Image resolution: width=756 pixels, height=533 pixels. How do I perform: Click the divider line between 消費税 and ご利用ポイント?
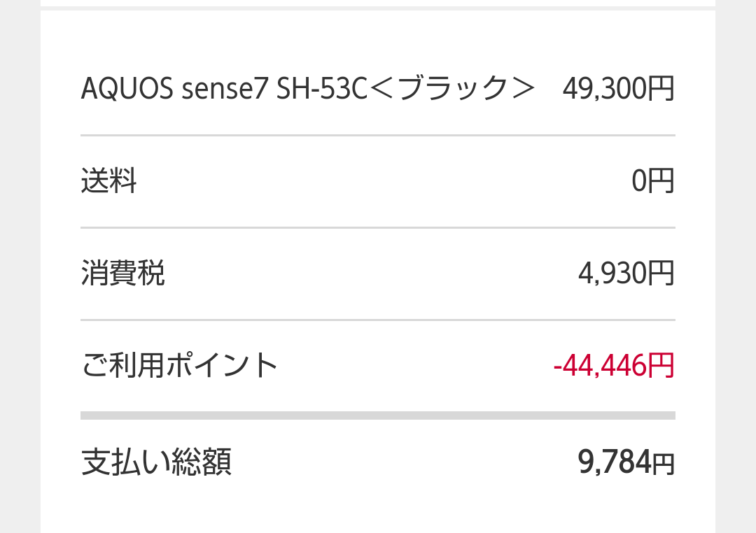coord(378,320)
